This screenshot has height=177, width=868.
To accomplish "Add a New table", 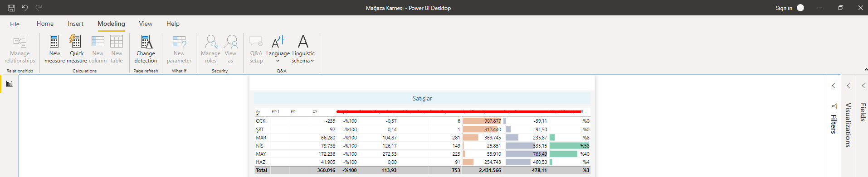I will pos(117,49).
